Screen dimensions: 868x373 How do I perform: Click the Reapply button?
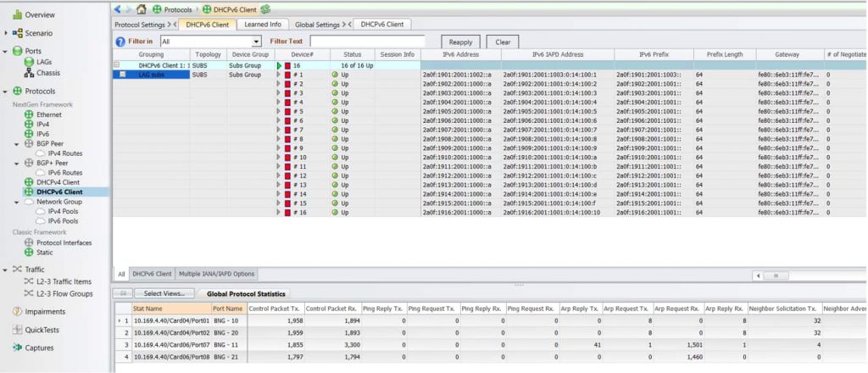point(460,42)
